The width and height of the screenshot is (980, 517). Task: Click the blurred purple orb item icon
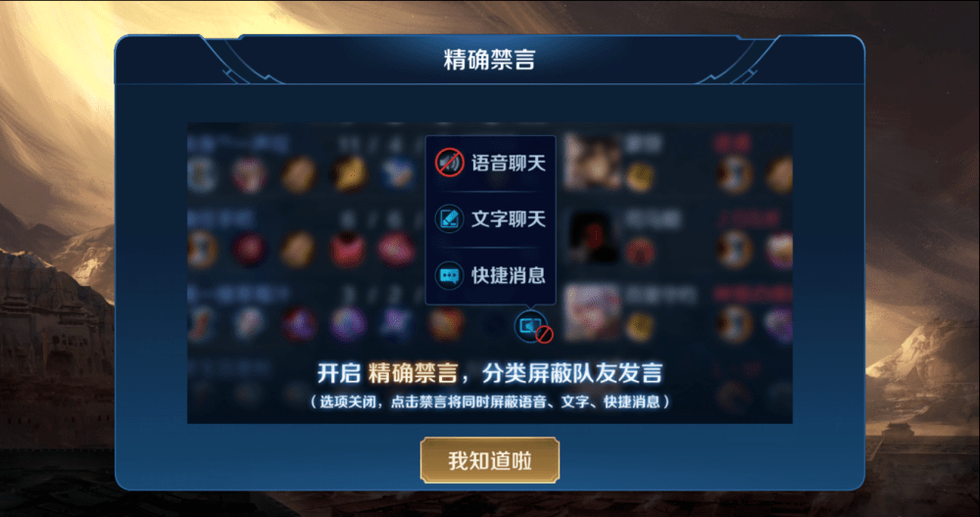[348, 324]
